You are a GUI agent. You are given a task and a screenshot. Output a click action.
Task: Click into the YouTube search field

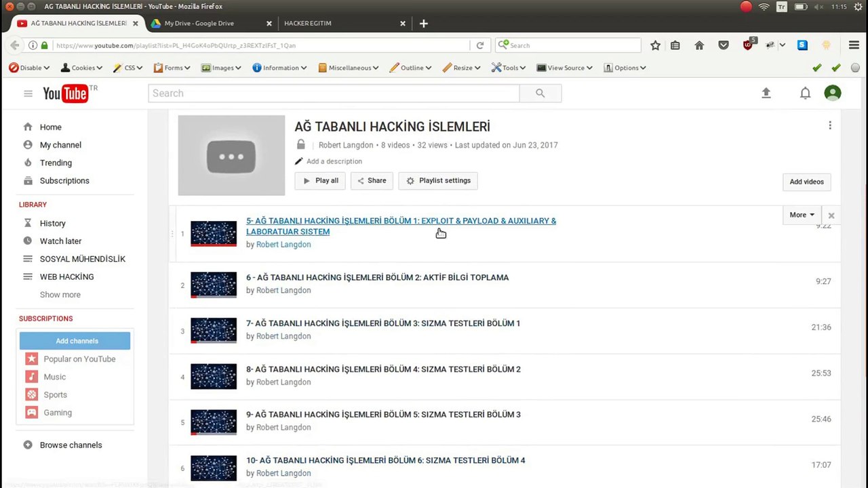point(334,94)
